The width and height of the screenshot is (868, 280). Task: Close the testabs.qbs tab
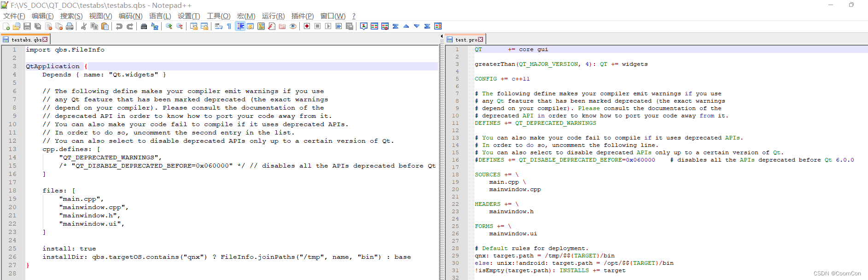[x=45, y=40]
